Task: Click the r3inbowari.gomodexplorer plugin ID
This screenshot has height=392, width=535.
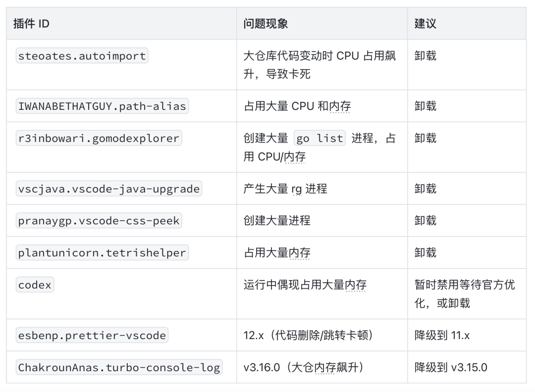Action: [99, 139]
